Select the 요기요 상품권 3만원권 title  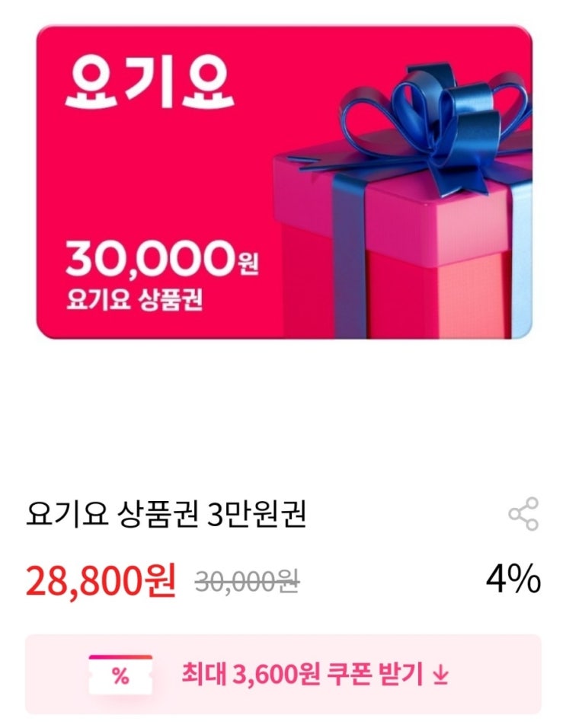click(166, 514)
